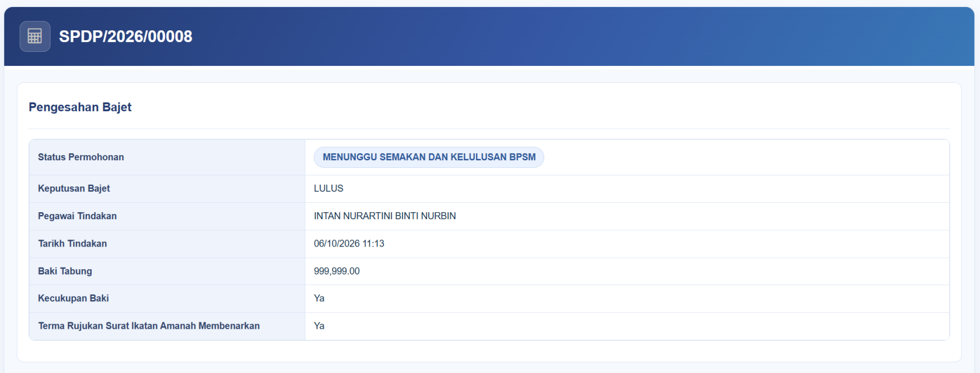Viewport: 980px width, 373px height.
Task: Click the Keputusan Bajet label
Action: pos(74,189)
